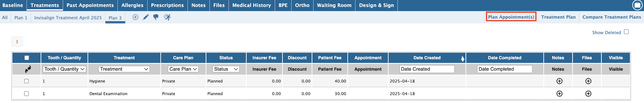The width and height of the screenshot is (644, 103).
Task: Open the Invisalign Treatment April 2025 plan tab
Action: pos(68,18)
